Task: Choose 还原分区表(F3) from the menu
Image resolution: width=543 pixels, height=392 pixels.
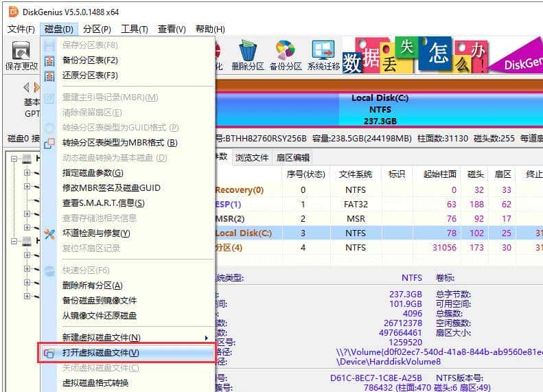Action: (90, 76)
